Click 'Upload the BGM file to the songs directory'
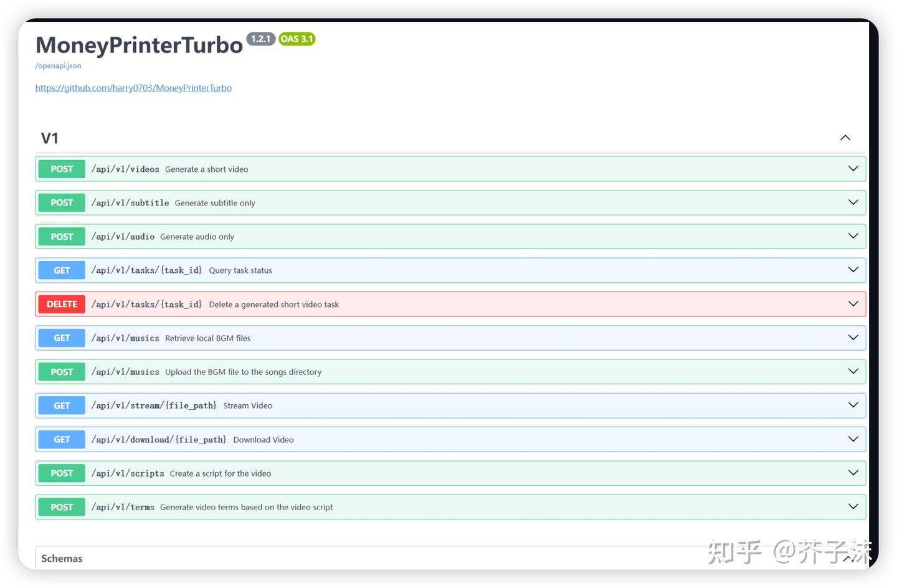Image resolution: width=897 pixels, height=588 pixels. click(244, 372)
